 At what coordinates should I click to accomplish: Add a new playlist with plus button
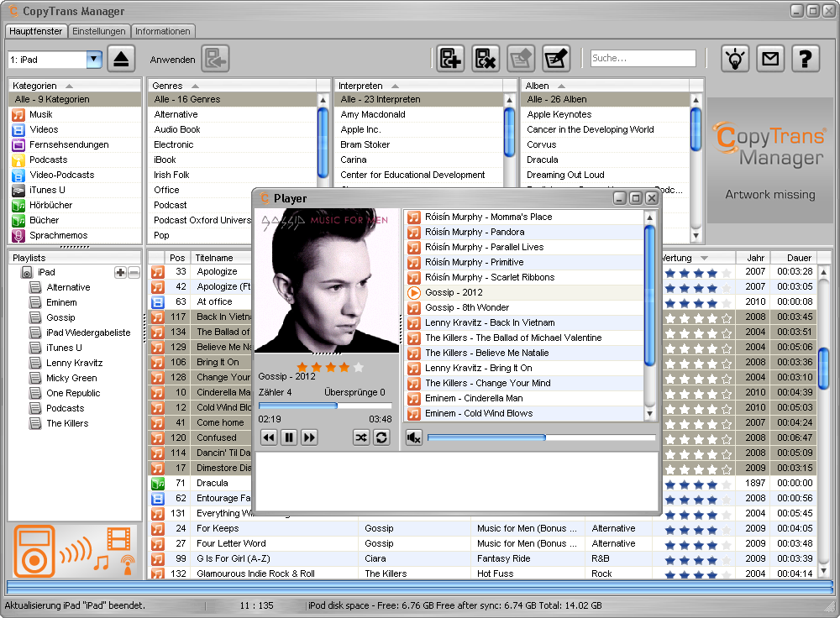pos(120,273)
